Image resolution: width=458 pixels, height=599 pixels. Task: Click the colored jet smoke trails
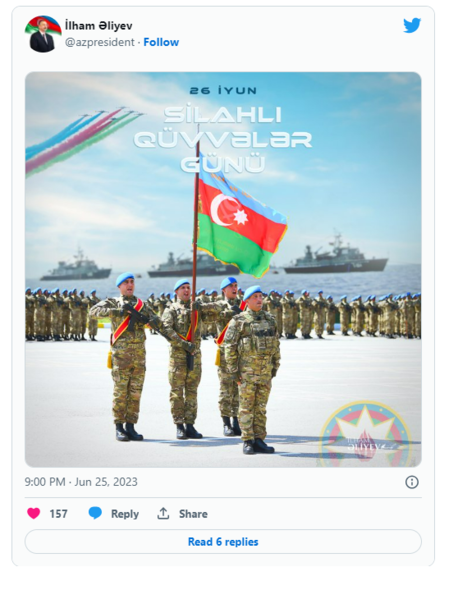81,141
